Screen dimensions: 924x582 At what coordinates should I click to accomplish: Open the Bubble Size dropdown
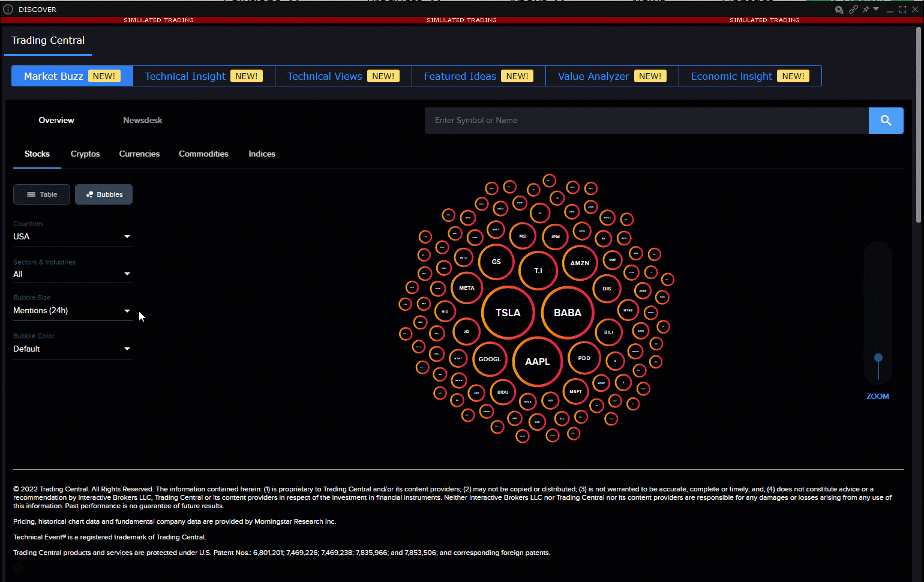coord(73,310)
